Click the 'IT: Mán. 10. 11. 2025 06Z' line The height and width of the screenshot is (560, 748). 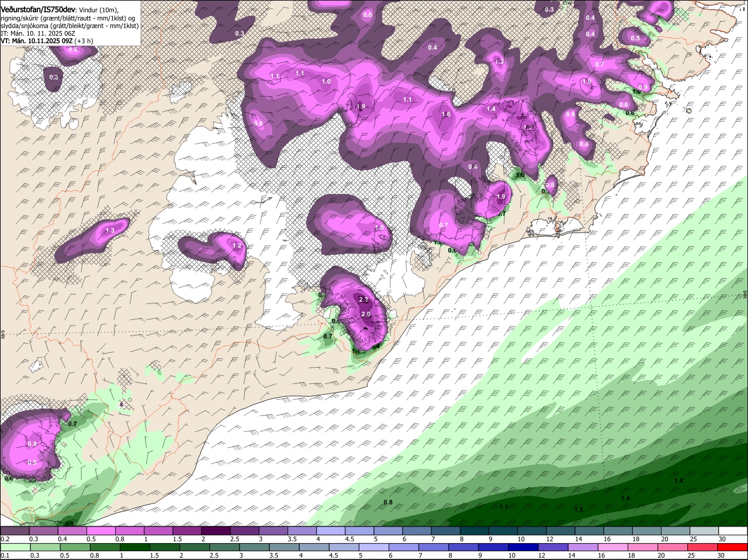pyautogui.click(x=39, y=33)
